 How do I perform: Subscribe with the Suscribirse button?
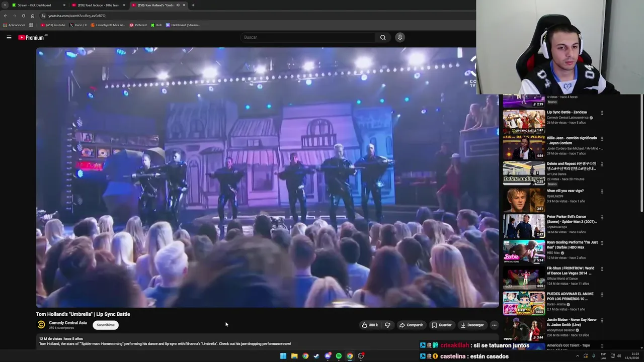coord(106,325)
